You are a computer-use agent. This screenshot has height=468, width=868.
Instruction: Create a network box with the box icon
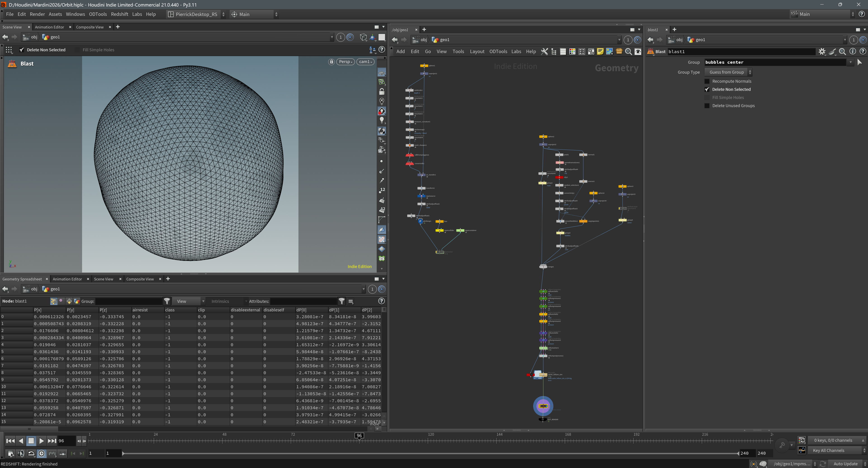(x=619, y=52)
